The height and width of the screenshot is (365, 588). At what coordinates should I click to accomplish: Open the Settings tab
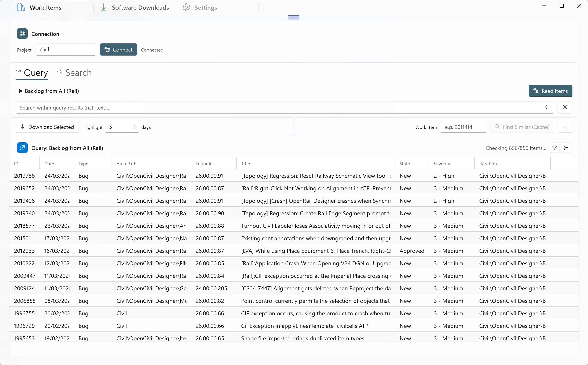200,7
